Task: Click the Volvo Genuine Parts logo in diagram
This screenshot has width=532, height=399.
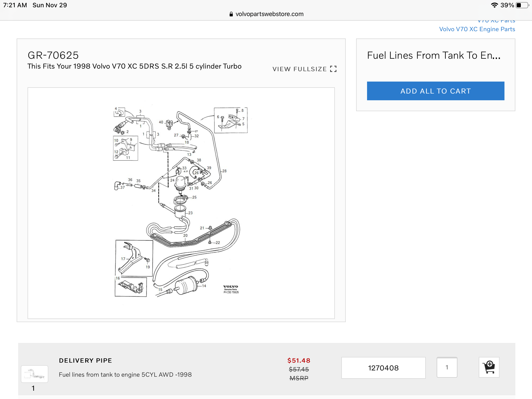Action: [231, 289]
